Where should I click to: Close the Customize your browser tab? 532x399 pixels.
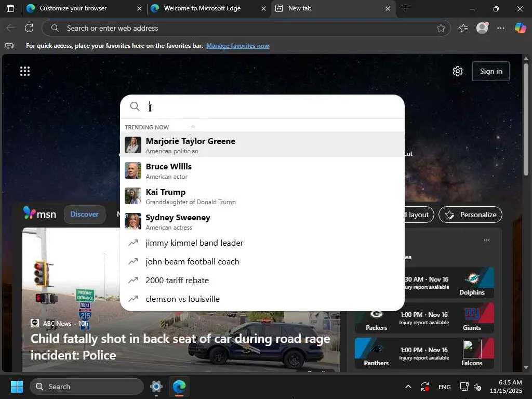[139, 8]
